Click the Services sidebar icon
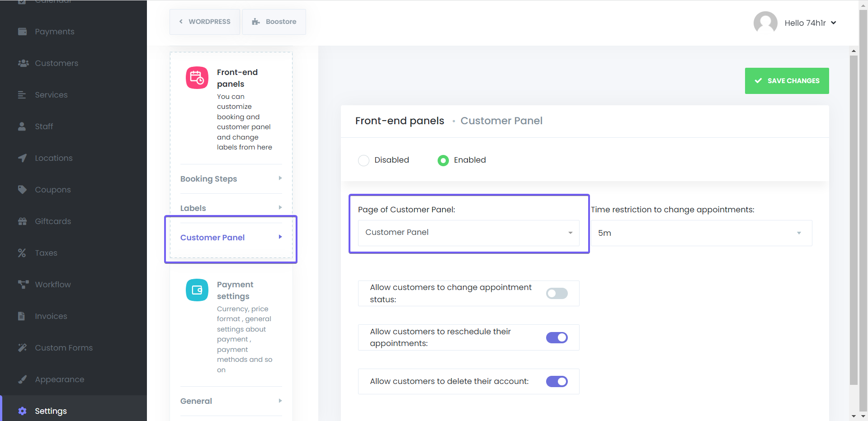This screenshot has height=421, width=868. pos(22,94)
